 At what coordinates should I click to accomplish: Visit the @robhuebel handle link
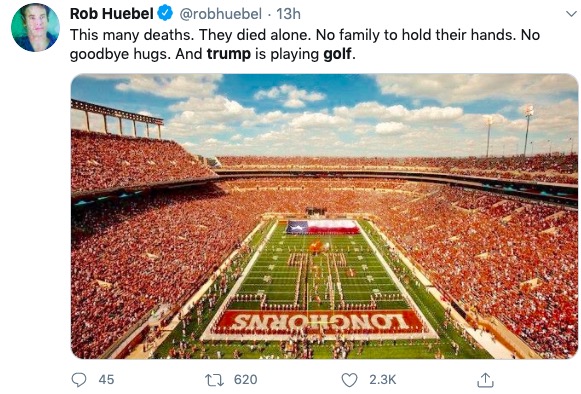click(220, 14)
